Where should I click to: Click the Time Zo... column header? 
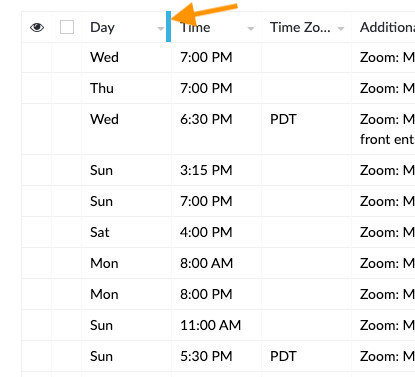(300, 27)
